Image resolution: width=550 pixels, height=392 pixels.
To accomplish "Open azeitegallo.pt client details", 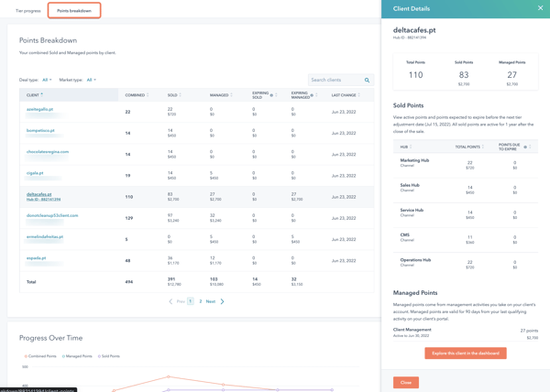I will [40, 109].
